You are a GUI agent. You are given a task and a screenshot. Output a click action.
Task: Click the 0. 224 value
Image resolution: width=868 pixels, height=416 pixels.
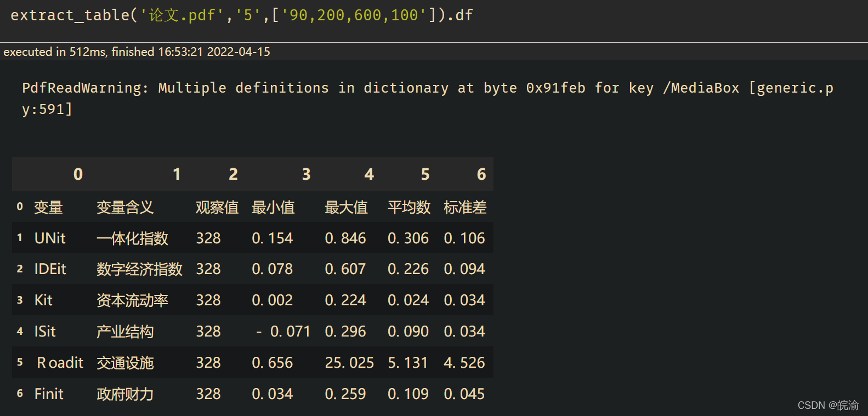tap(345, 300)
